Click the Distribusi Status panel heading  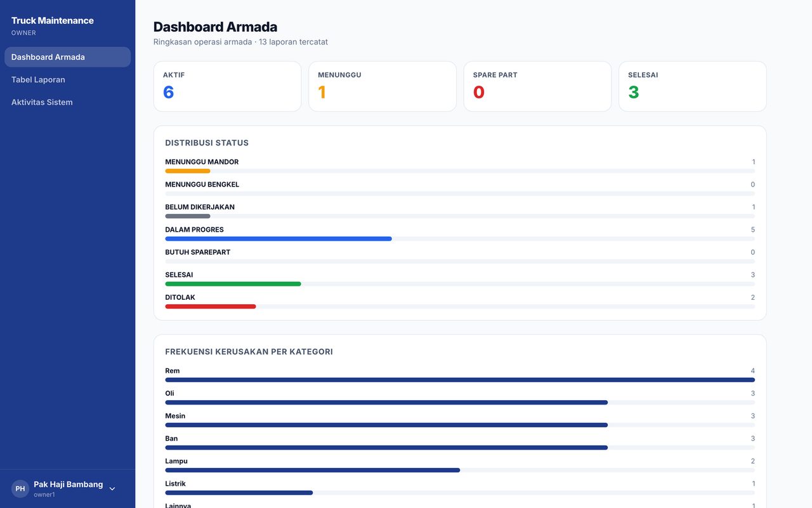tap(207, 143)
